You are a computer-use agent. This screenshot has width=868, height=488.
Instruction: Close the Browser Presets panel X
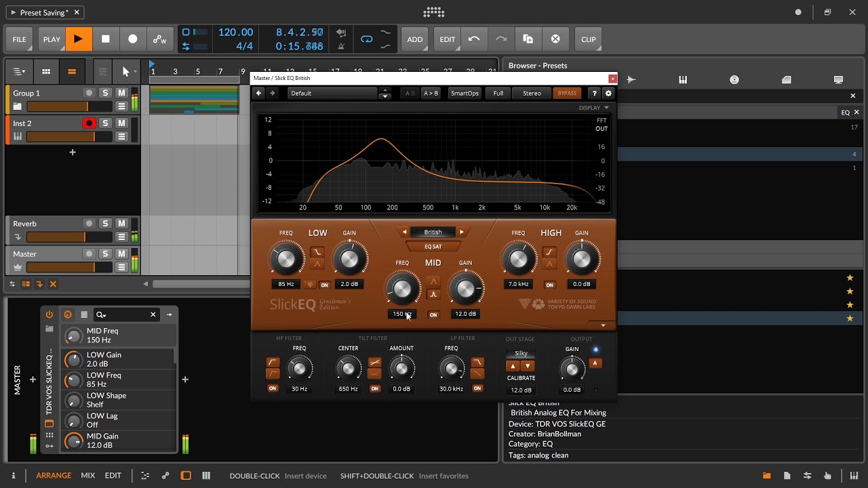coord(853,96)
